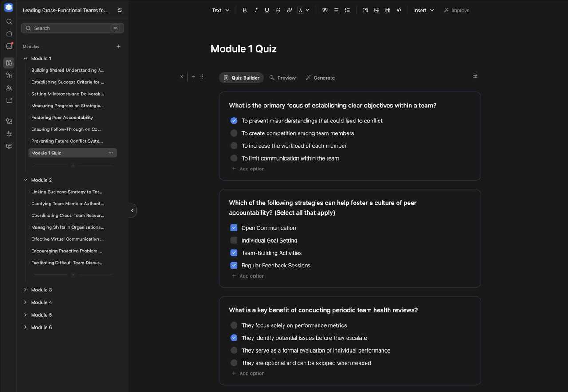Insert a table from the toolbar
The height and width of the screenshot is (392, 568).
pyautogui.click(x=388, y=10)
